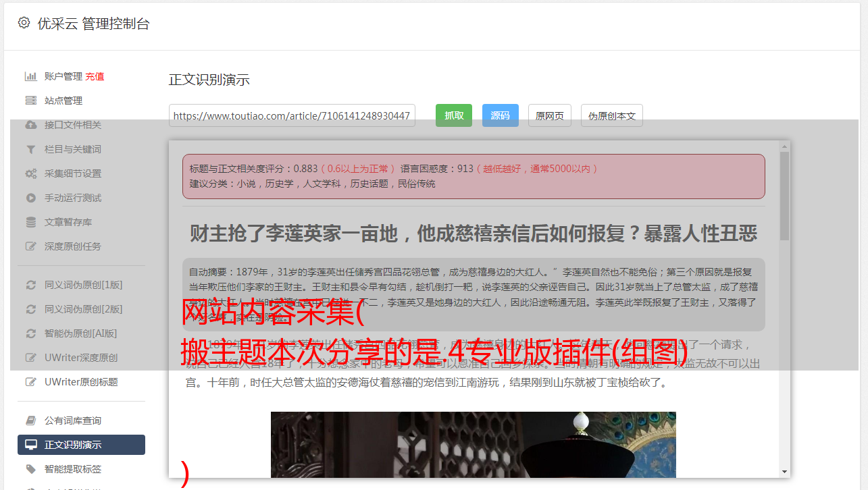The height and width of the screenshot is (490, 868).
Task: Click the edit icon for UWriter深度原创
Action: pos(31,358)
